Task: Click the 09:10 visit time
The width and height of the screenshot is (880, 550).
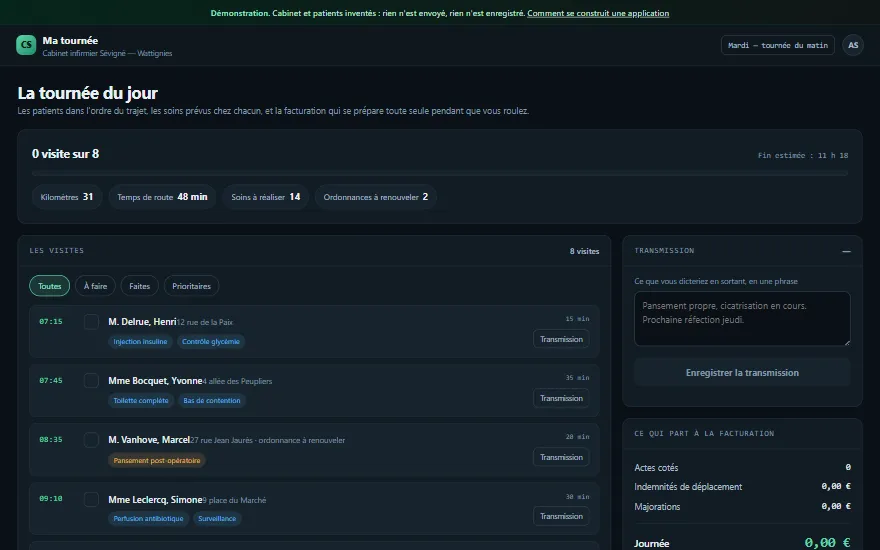Action: coord(51,498)
